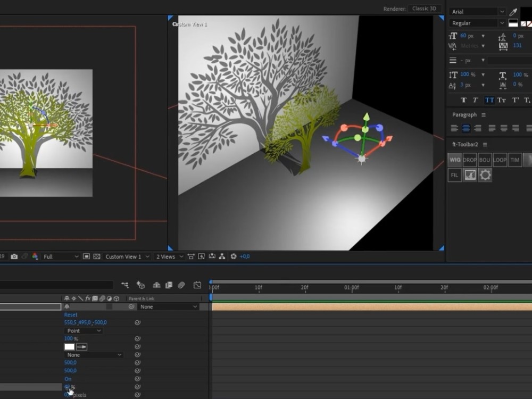The image size is (532, 399).
Task: Toggle the transparency grid icon
Action: click(97, 256)
